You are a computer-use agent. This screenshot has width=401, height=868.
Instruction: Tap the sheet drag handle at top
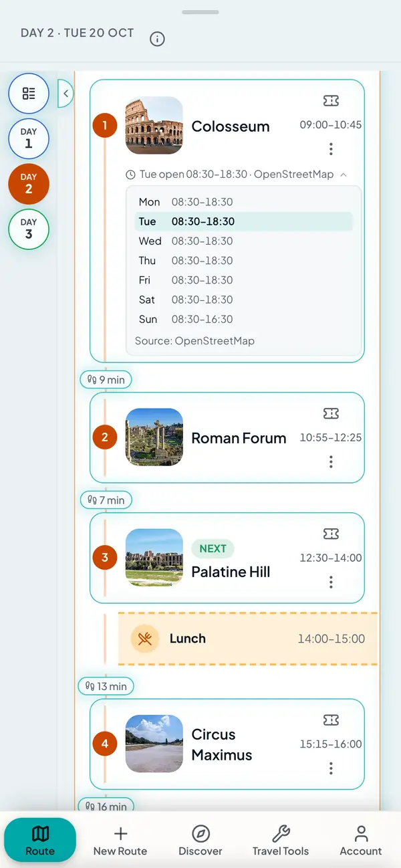coord(200,12)
